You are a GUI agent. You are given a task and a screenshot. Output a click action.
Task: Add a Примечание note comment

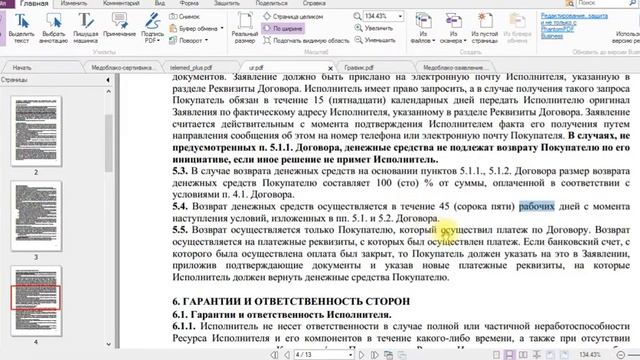[119, 25]
